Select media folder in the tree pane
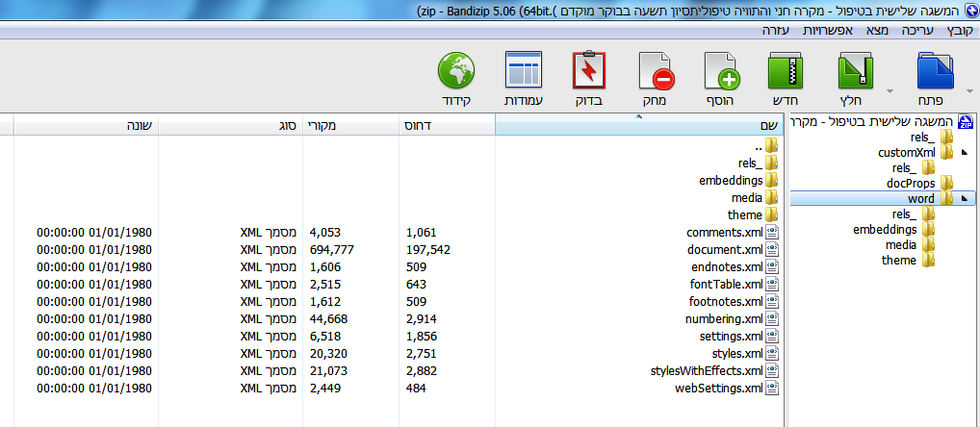Screen dimensions: 980x427 coord(910,244)
